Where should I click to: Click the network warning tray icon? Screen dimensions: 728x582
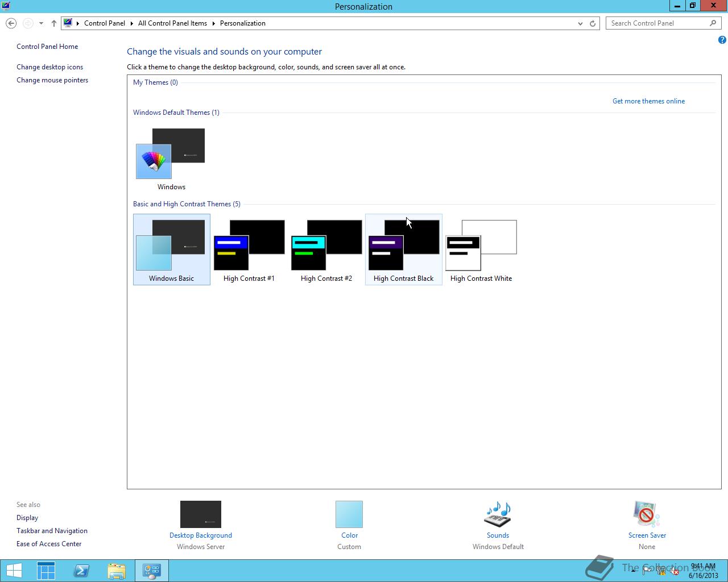point(661,571)
